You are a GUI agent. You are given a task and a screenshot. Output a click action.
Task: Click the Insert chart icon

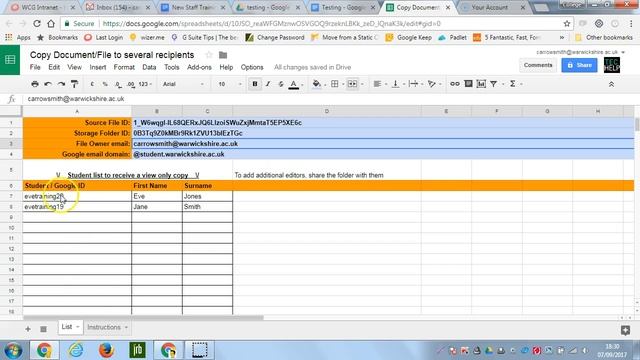pyautogui.click(x=481, y=84)
